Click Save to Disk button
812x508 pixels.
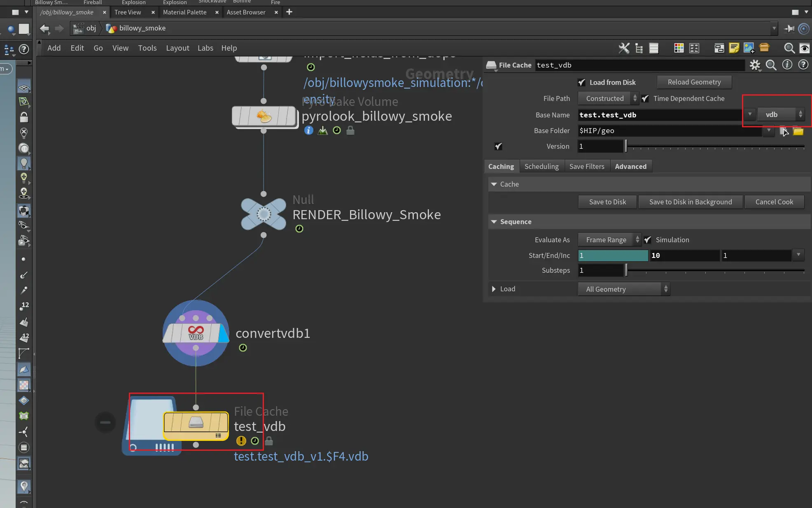[607, 202]
